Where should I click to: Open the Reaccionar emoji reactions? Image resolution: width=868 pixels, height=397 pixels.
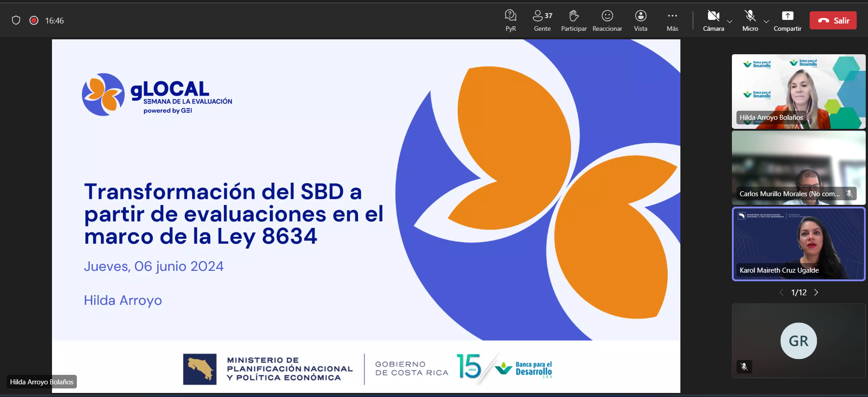[x=607, y=20]
